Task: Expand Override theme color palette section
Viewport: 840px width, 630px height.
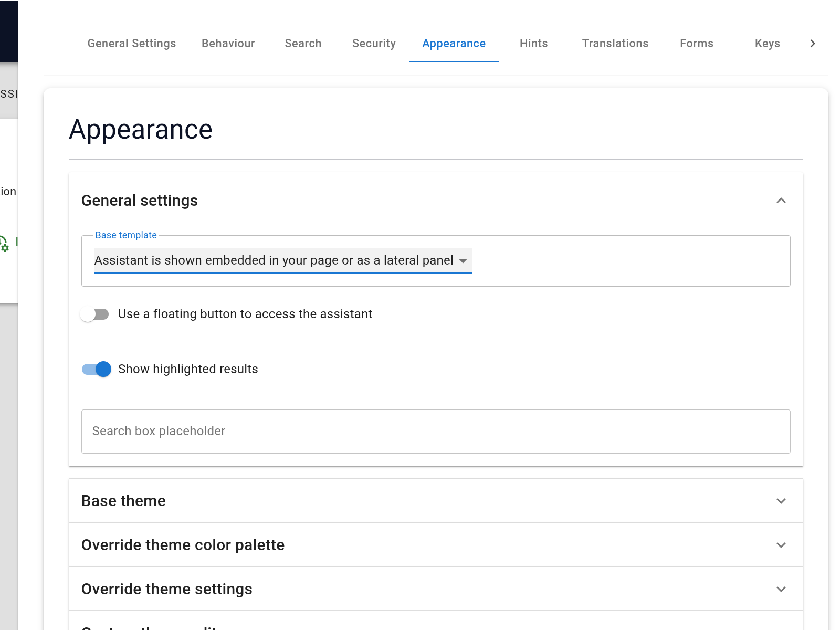Action: (x=436, y=545)
